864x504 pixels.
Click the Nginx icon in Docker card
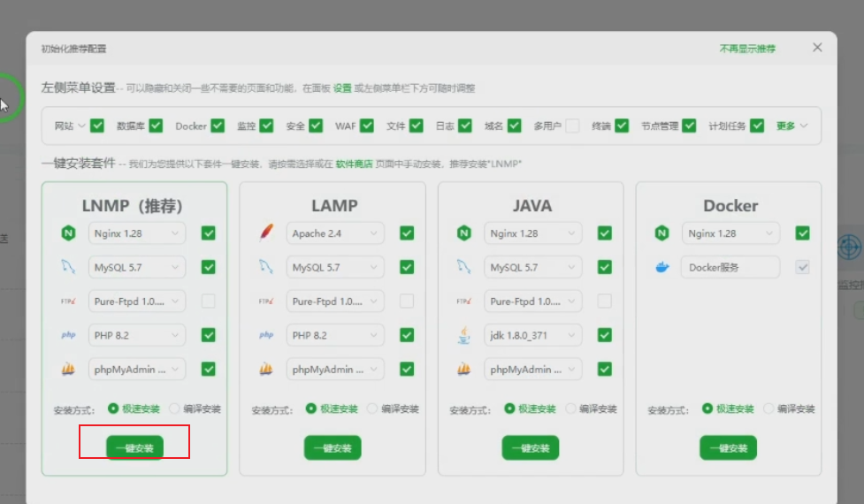(x=661, y=233)
